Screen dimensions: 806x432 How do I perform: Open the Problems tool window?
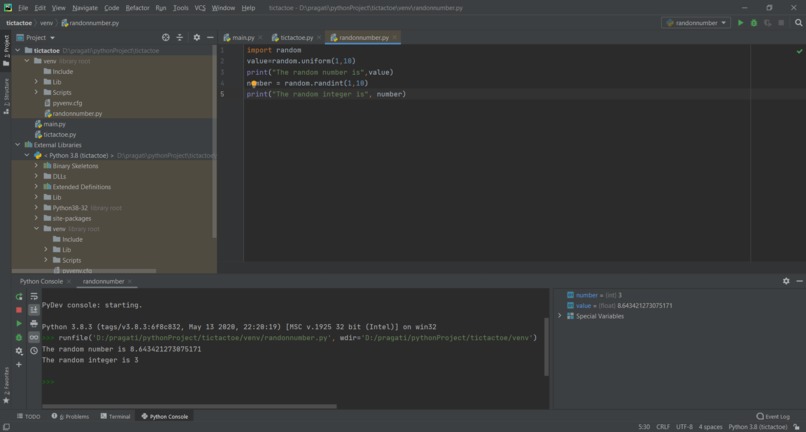click(x=70, y=417)
